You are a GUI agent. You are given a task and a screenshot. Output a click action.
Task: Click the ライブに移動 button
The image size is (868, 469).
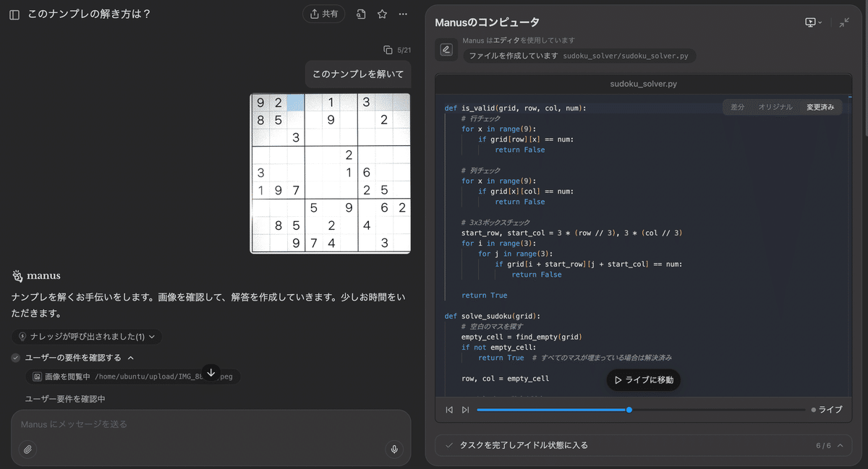[642, 379]
